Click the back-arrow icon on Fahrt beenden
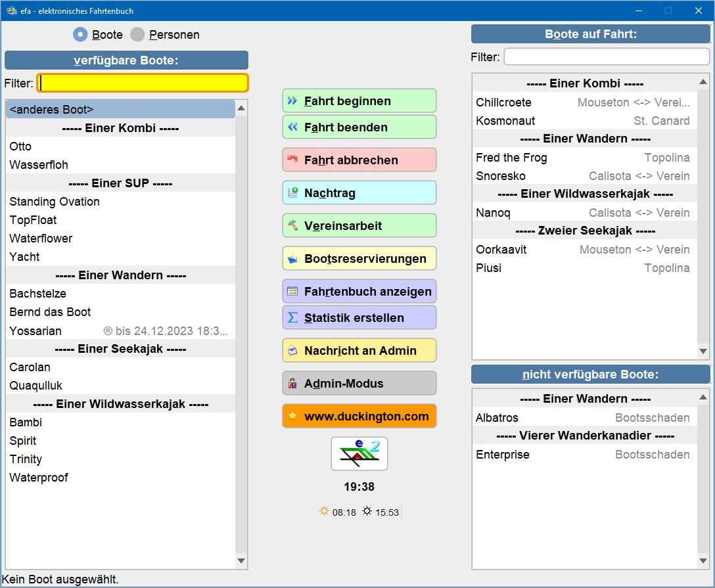 [x=292, y=127]
